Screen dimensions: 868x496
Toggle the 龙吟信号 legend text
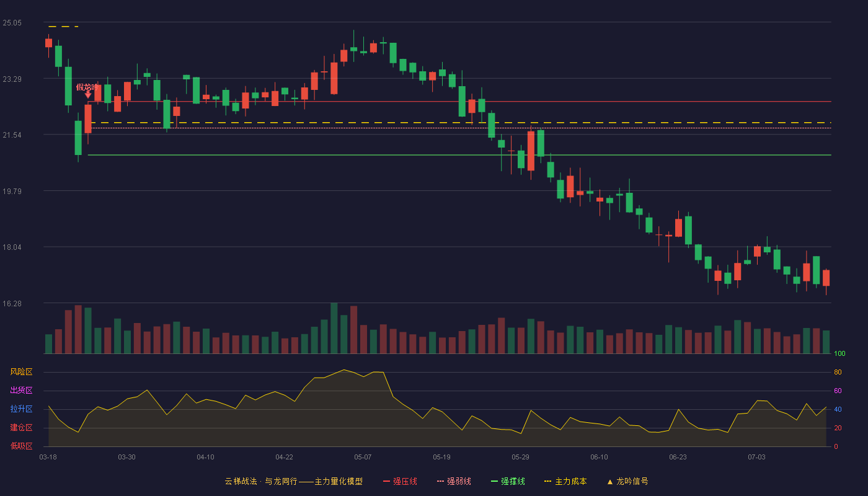click(x=632, y=481)
